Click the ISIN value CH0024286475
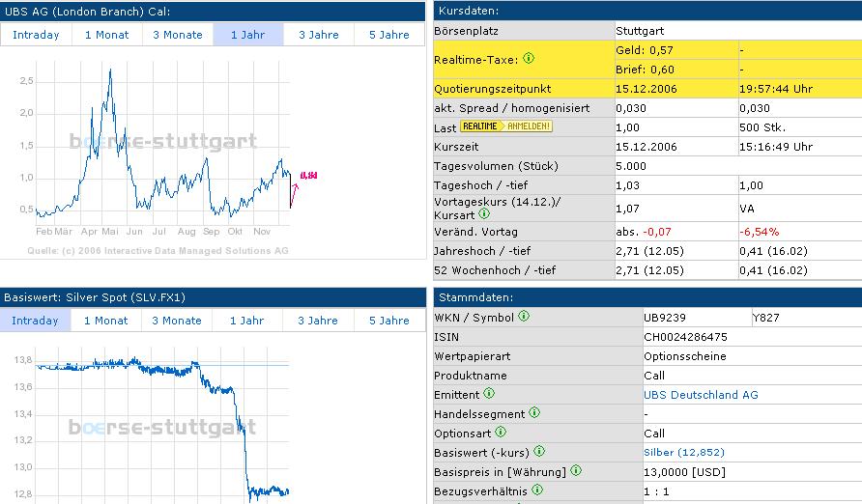The image size is (862, 504). click(685, 337)
